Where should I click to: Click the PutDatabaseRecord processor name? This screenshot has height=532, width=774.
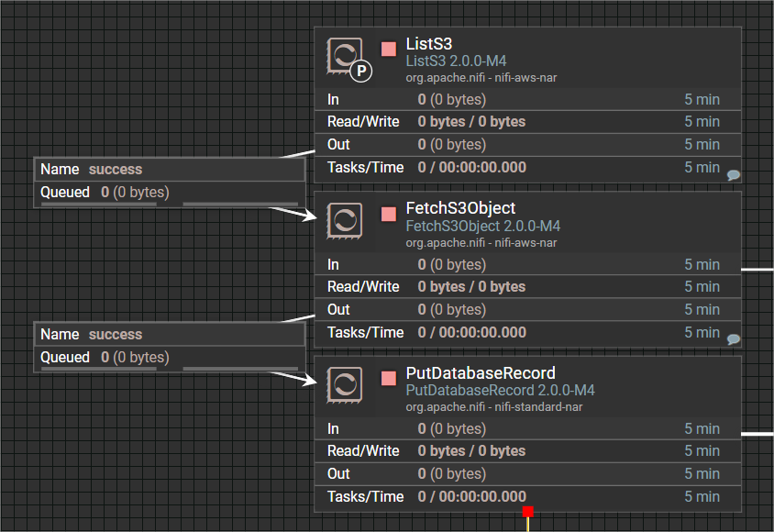[x=481, y=372]
